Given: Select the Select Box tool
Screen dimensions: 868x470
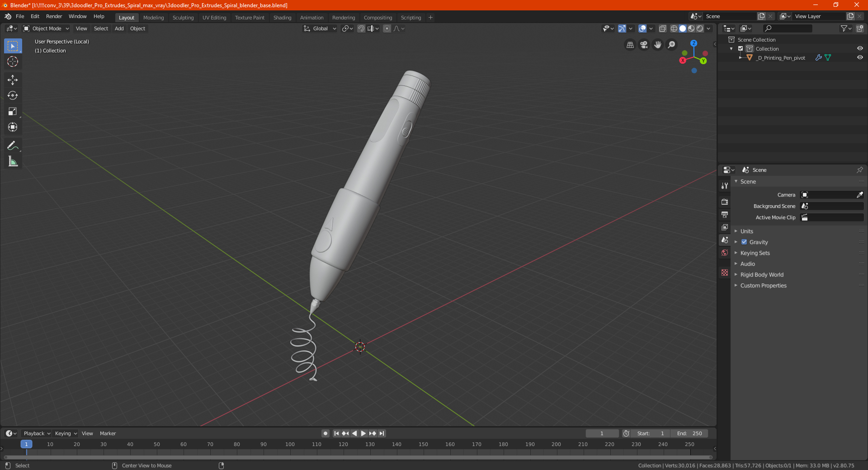Looking at the screenshot, I should pyautogui.click(x=13, y=46).
